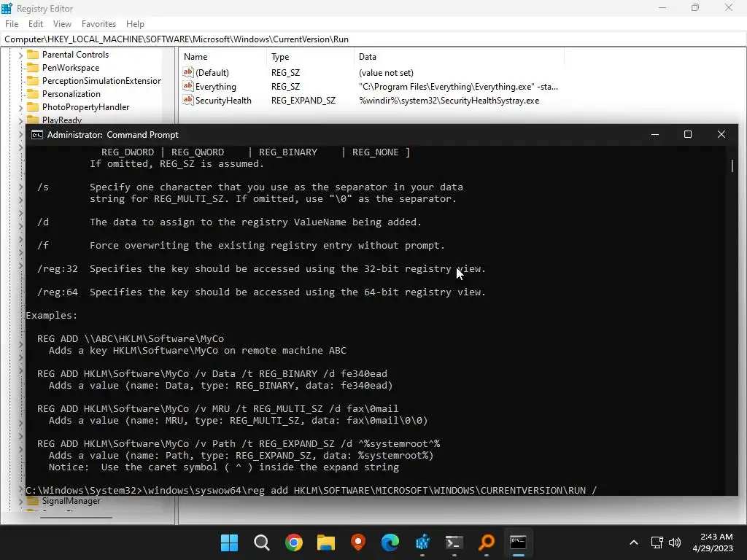This screenshot has height=560, width=747.
Task: Open the View menu in Registry Editor
Action: [62, 24]
